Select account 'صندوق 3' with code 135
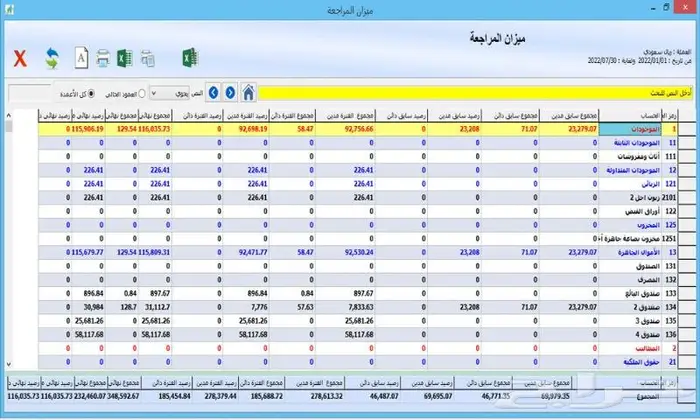This screenshot has width=700, height=420. [629, 321]
